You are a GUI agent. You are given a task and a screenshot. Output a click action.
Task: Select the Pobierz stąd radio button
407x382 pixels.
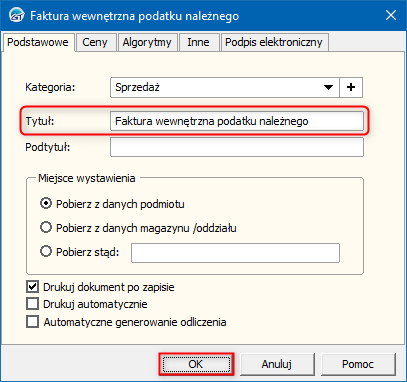[46, 251]
